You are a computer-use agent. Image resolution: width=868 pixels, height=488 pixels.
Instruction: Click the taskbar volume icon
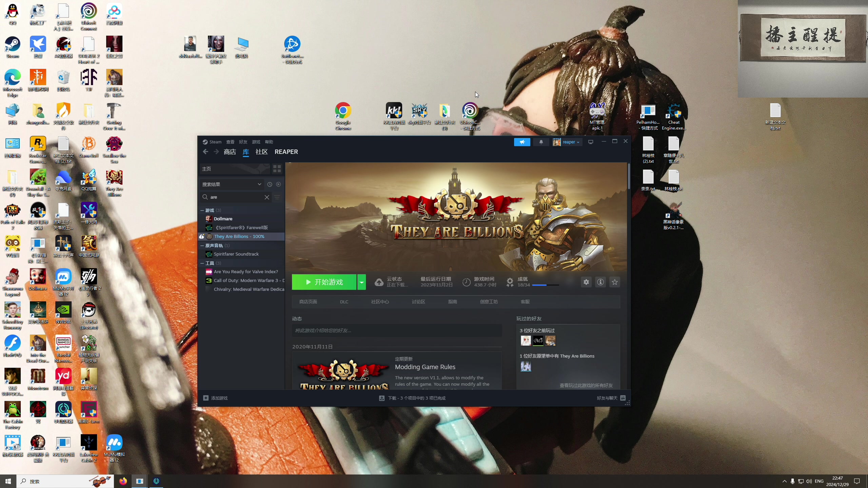point(809,481)
